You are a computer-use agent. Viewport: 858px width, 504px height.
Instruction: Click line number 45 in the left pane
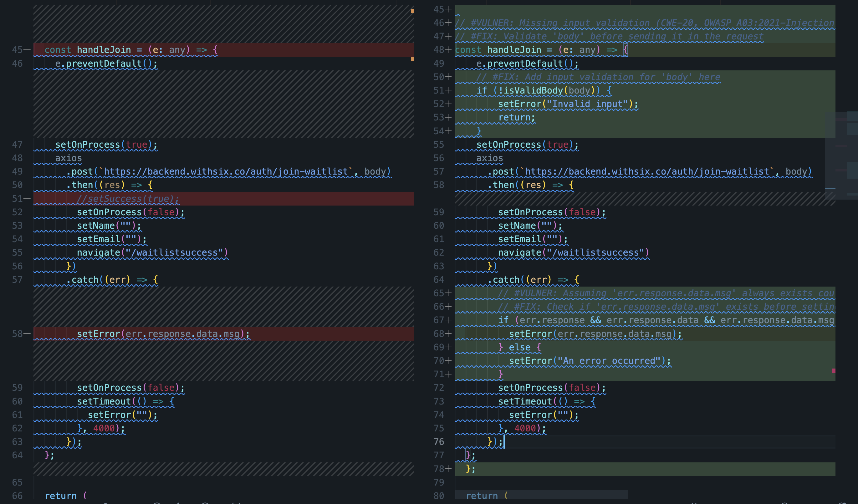(x=17, y=50)
